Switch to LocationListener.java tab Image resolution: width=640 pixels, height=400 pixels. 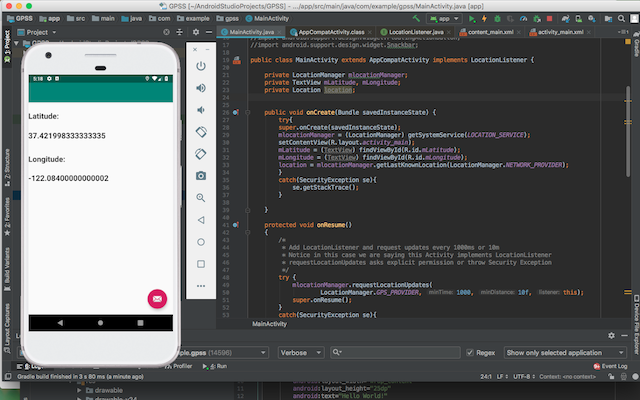pyautogui.click(x=416, y=32)
